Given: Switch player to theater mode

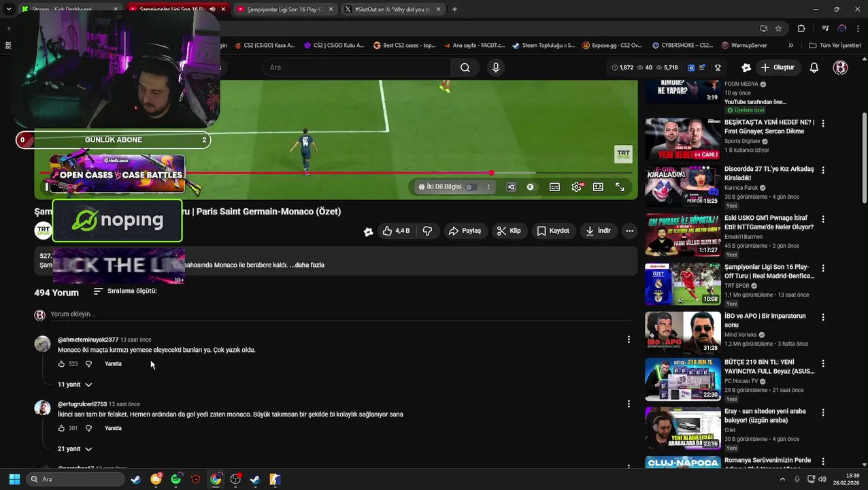Looking at the screenshot, I should [598, 186].
